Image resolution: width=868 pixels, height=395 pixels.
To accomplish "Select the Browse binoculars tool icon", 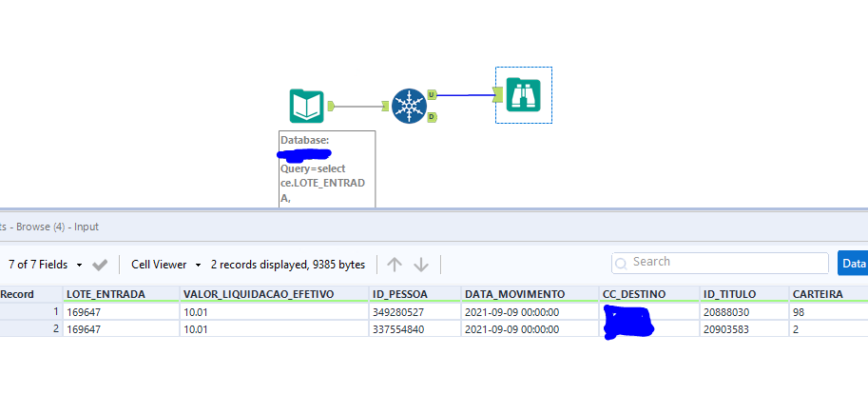I will click(523, 95).
